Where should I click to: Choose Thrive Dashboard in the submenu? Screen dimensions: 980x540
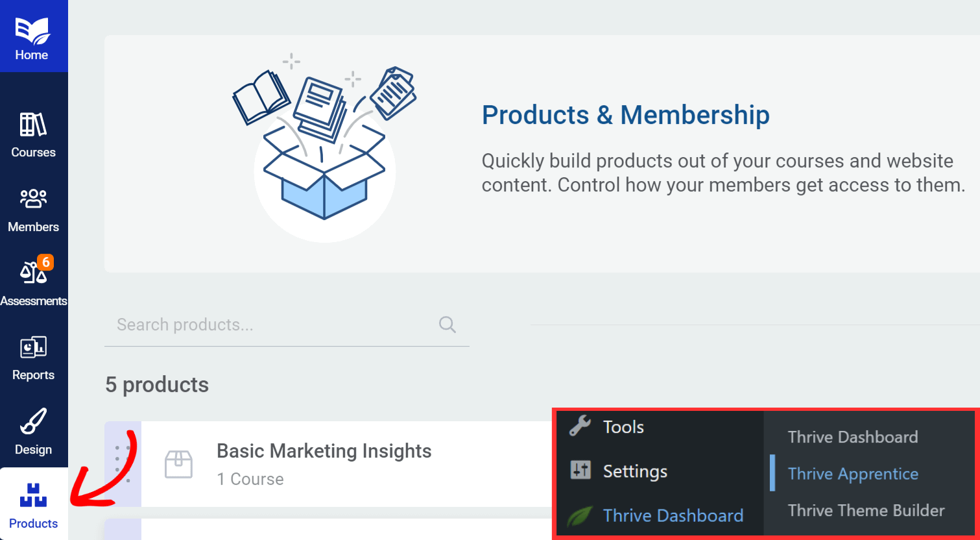(853, 437)
